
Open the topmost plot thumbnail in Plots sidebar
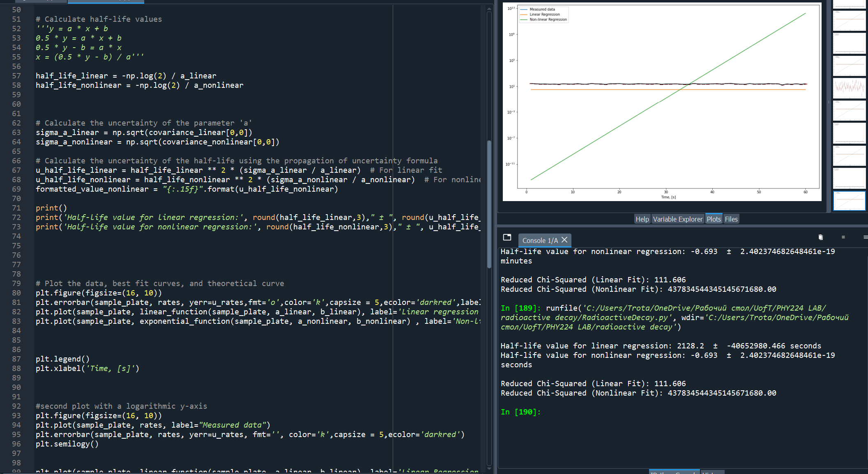tap(849, 4)
